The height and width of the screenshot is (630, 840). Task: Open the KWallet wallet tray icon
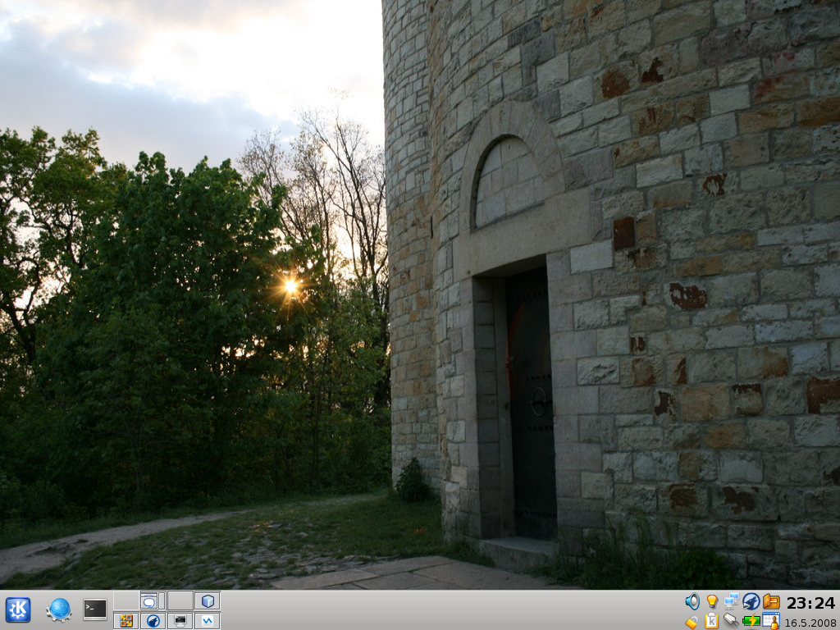pyautogui.click(x=771, y=601)
